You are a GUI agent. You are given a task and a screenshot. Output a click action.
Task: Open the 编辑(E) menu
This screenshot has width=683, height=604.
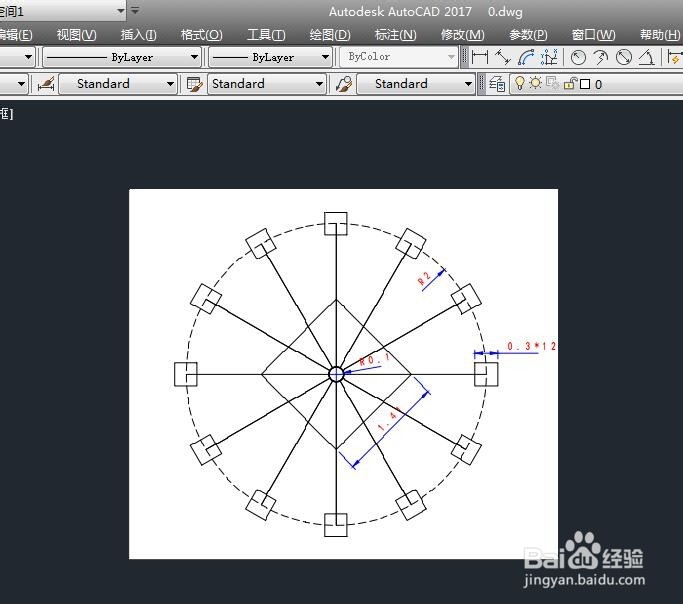click(16, 34)
